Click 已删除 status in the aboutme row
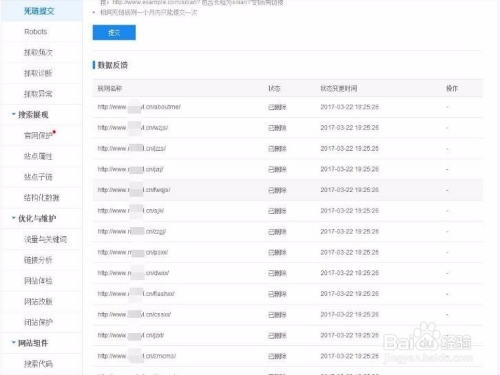This screenshot has width=500, height=375. (x=277, y=107)
